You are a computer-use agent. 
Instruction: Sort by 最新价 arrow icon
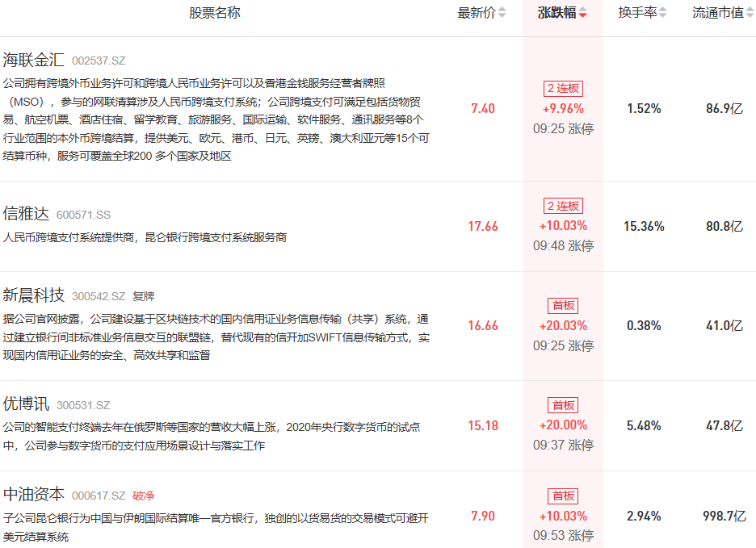502,13
